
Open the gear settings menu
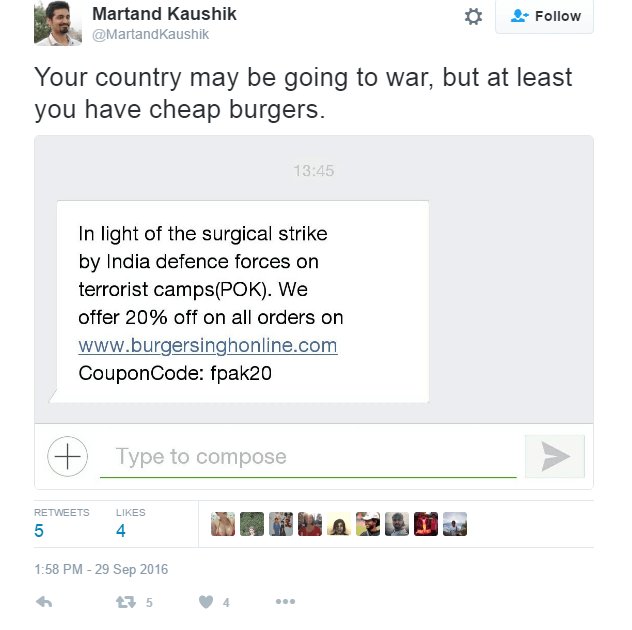pos(473,17)
